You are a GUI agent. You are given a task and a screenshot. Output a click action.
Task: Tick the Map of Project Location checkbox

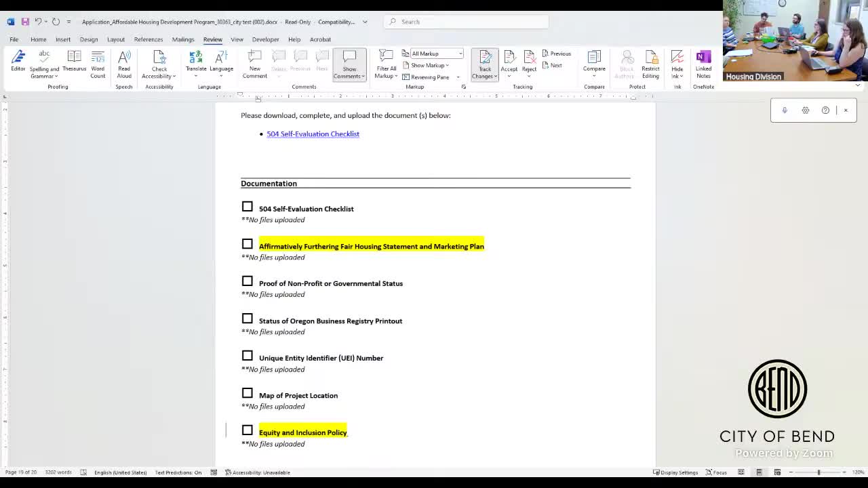(248, 393)
